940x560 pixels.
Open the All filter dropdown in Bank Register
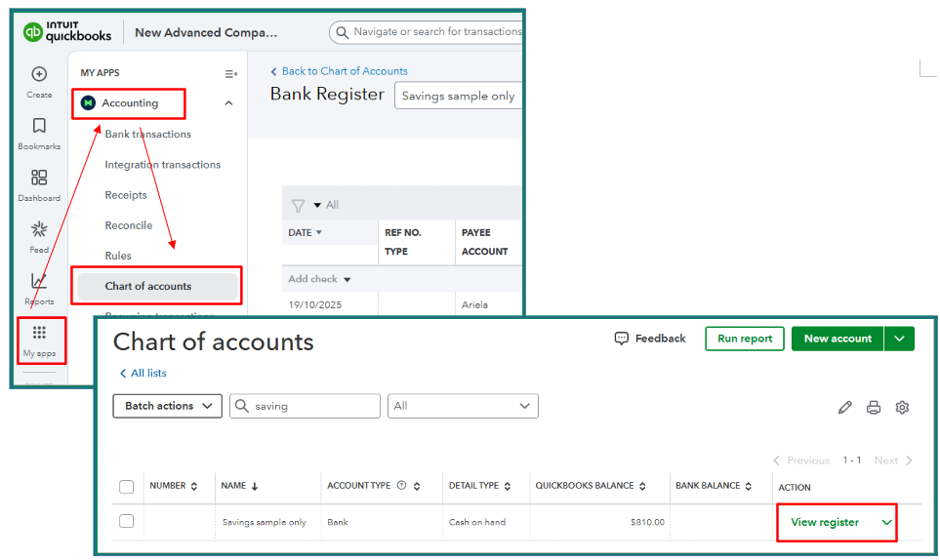(327, 205)
